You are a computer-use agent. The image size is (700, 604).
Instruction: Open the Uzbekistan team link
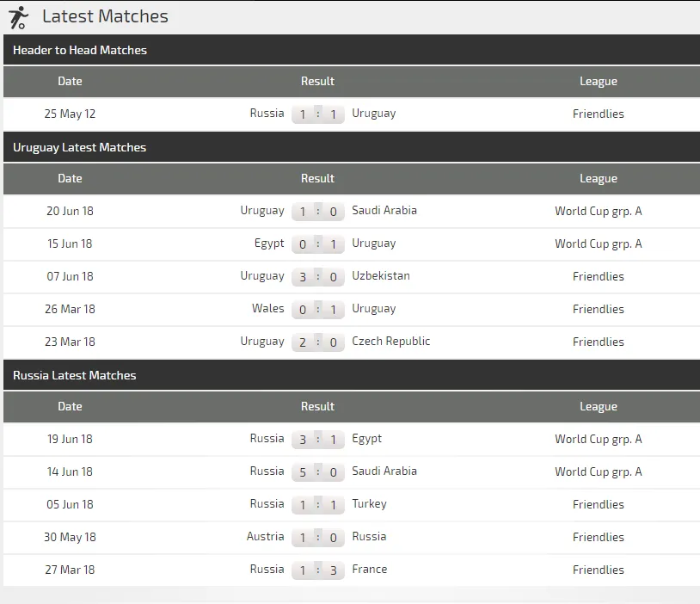coord(381,276)
